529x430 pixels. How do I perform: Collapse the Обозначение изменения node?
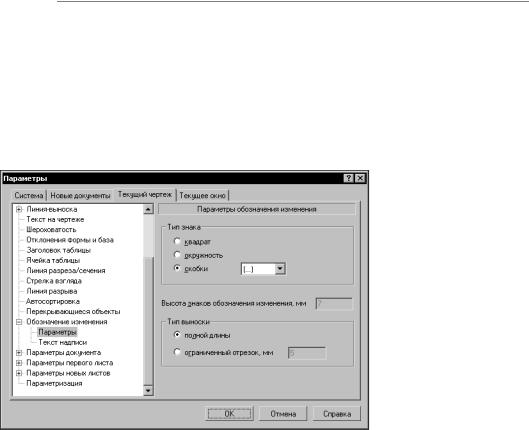click(19, 322)
